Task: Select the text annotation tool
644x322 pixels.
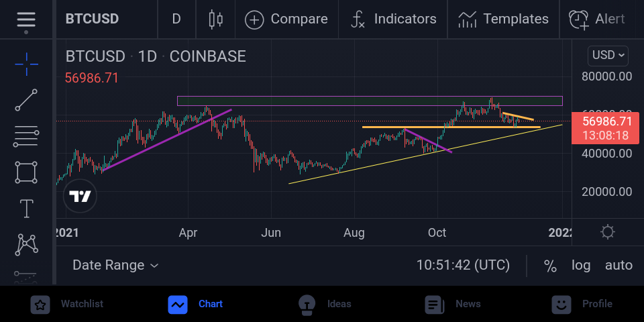Action: tap(27, 208)
